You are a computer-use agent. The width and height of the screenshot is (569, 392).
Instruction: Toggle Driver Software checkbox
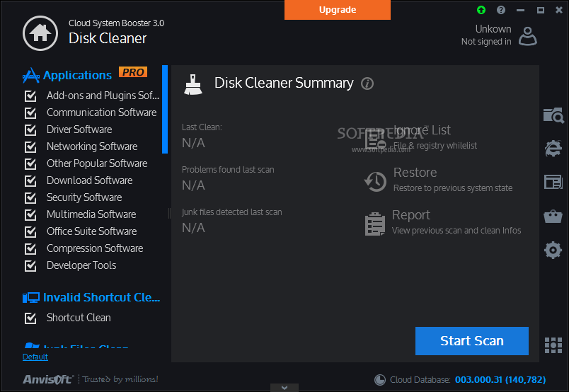[30, 130]
